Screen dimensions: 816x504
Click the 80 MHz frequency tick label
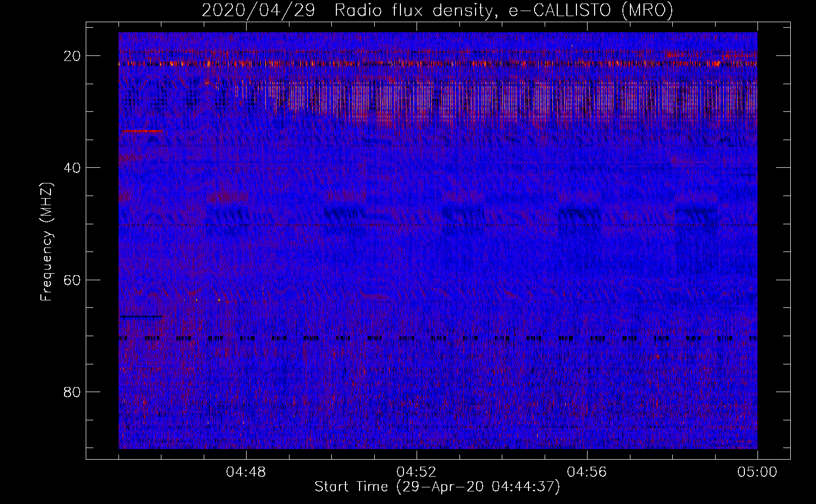coord(72,392)
